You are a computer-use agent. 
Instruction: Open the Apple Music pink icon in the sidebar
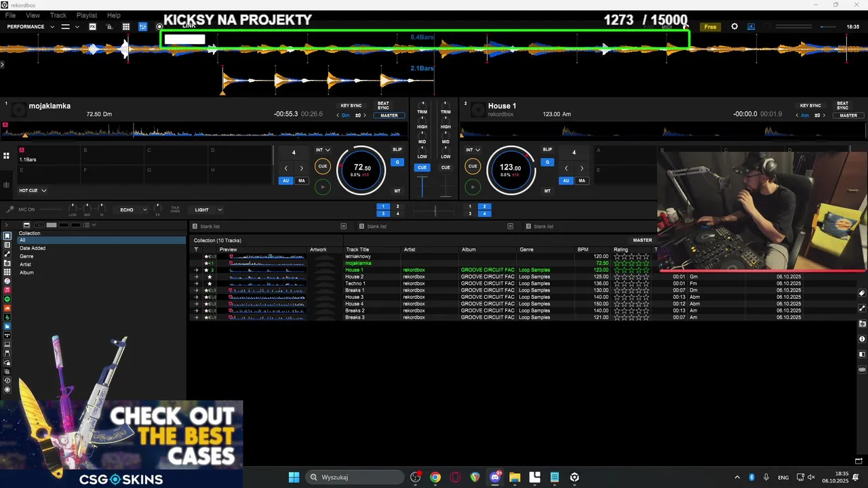pos(7,290)
